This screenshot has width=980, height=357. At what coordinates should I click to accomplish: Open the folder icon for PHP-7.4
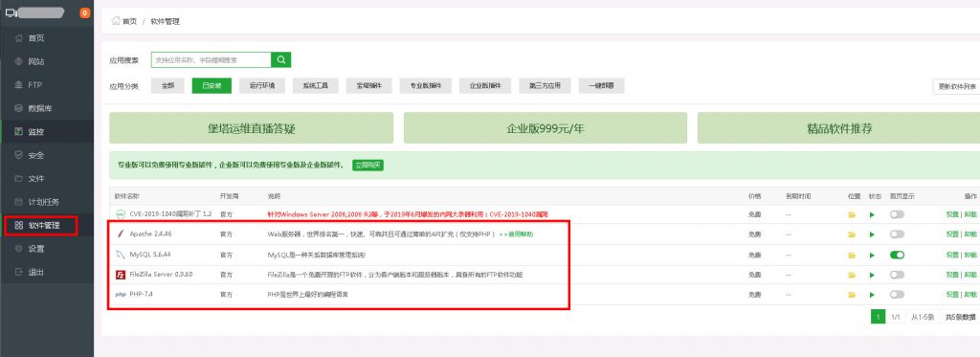851,295
